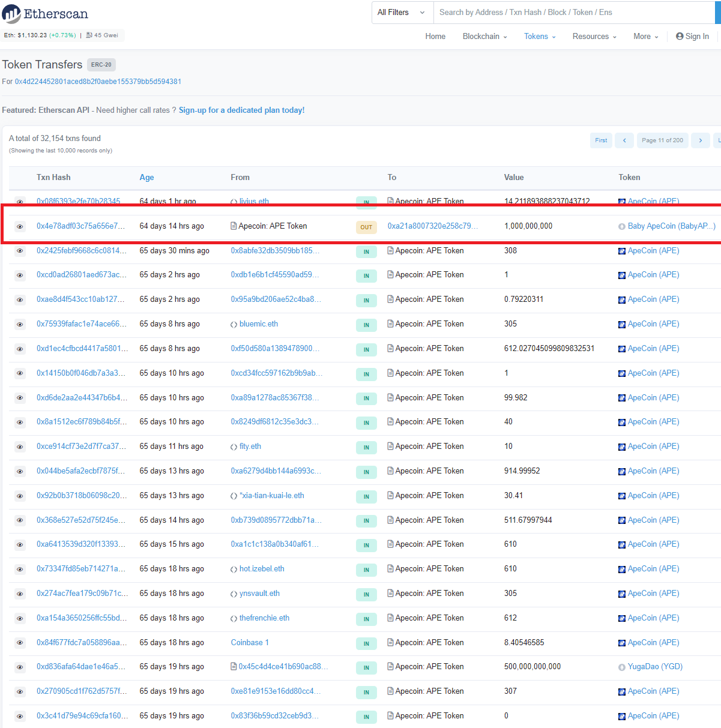This screenshot has height=728, width=721.
Task: Click ApeCoin icon in 0x2425febf9668c6c0814 row
Action: (622, 251)
